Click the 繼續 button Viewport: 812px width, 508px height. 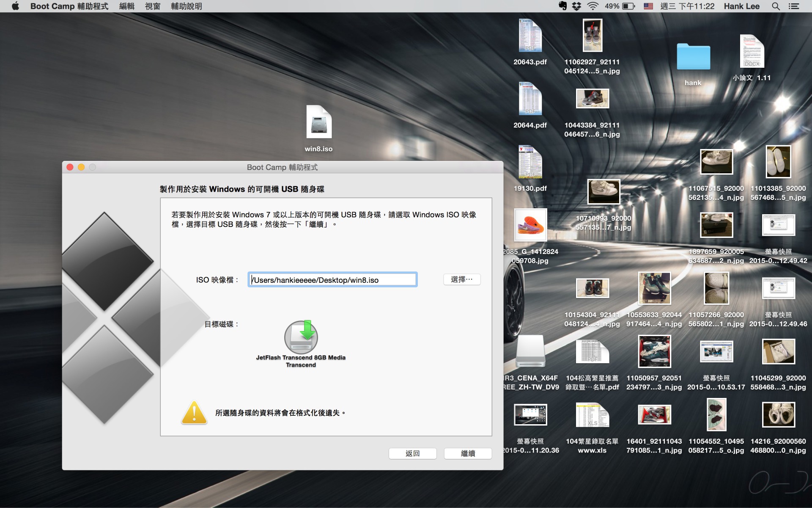point(468,453)
